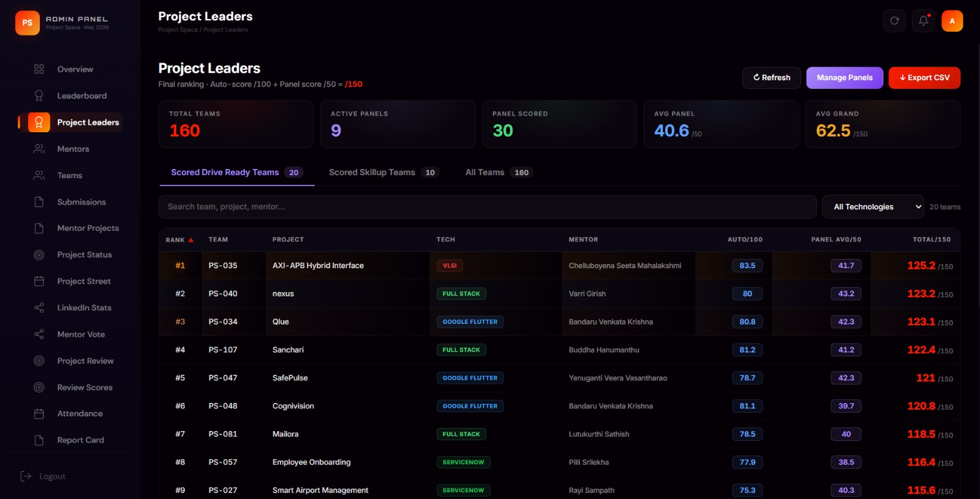This screenshot has width=980, height=499.
Task: Click the Refresh button
Action: pos(772,78)
